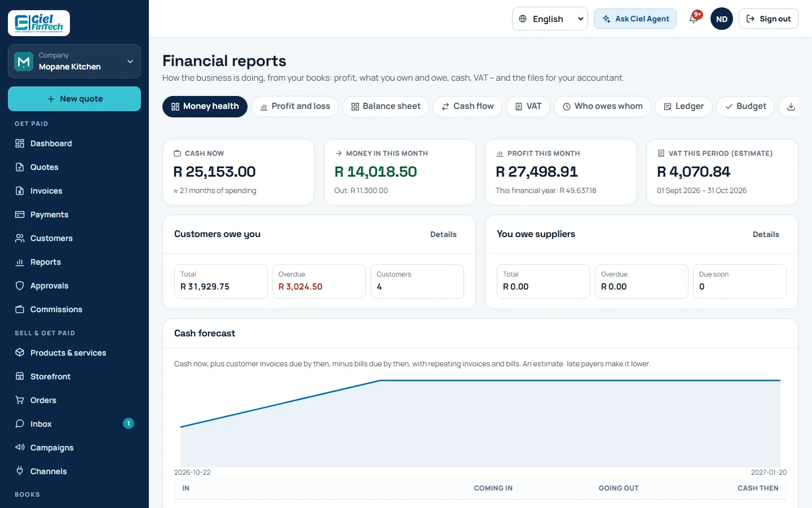
Task: Open Campaigns in sidebar
Action: click(x=74, y=448)
